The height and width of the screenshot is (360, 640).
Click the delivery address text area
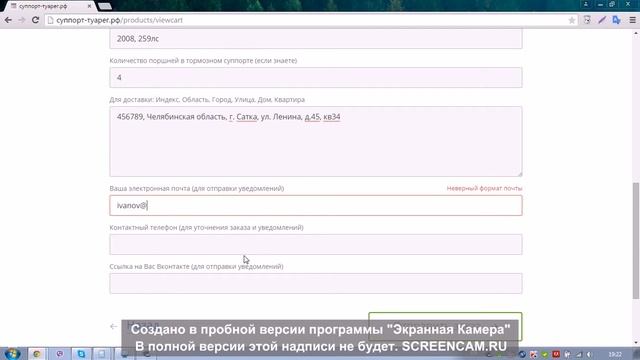point(316,141)
